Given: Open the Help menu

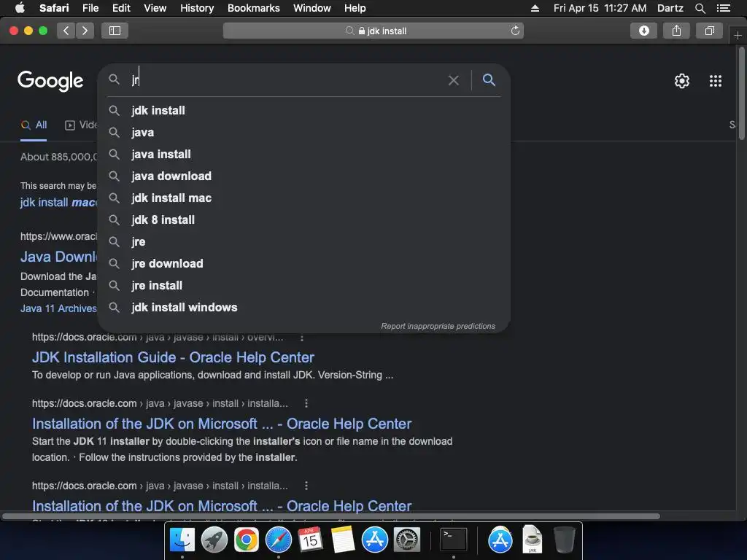Looking at the screenshot, I should [355, 8].
